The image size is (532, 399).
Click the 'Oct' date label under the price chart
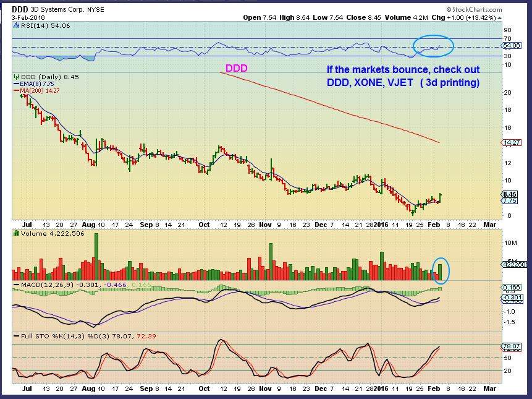(x=204, y=225)
